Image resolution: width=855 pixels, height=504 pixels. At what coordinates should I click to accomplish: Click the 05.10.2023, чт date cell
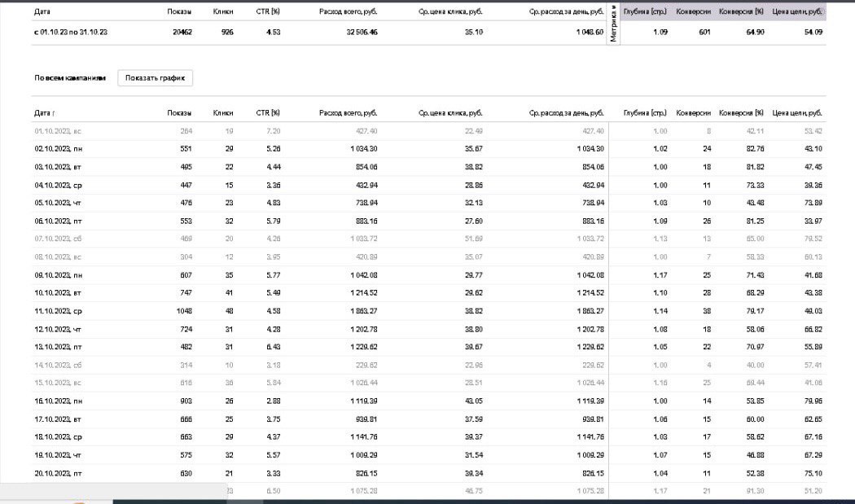[x=58, y=203]
